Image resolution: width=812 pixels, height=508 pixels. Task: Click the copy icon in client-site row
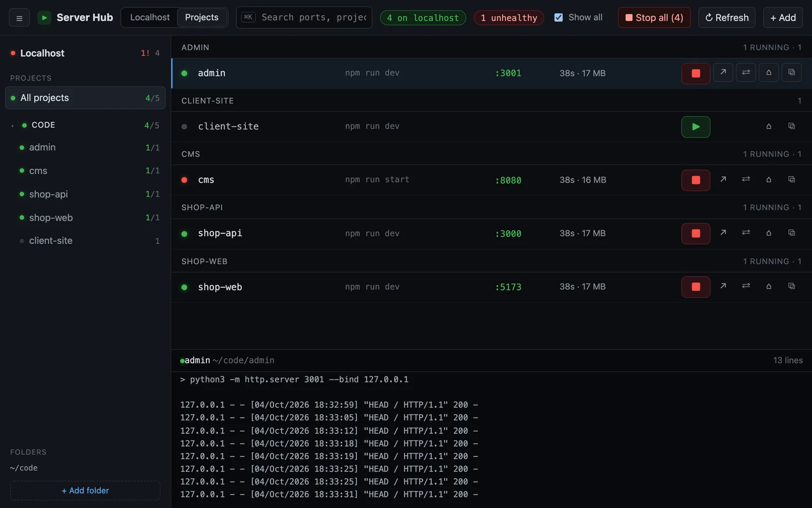tap(791, 126)
